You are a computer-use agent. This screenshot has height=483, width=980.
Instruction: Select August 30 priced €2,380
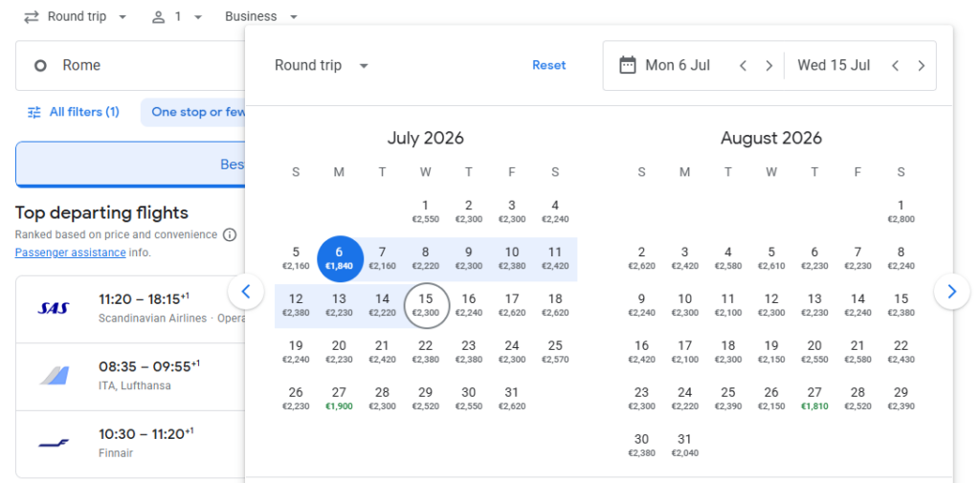[x=642, y=446]
